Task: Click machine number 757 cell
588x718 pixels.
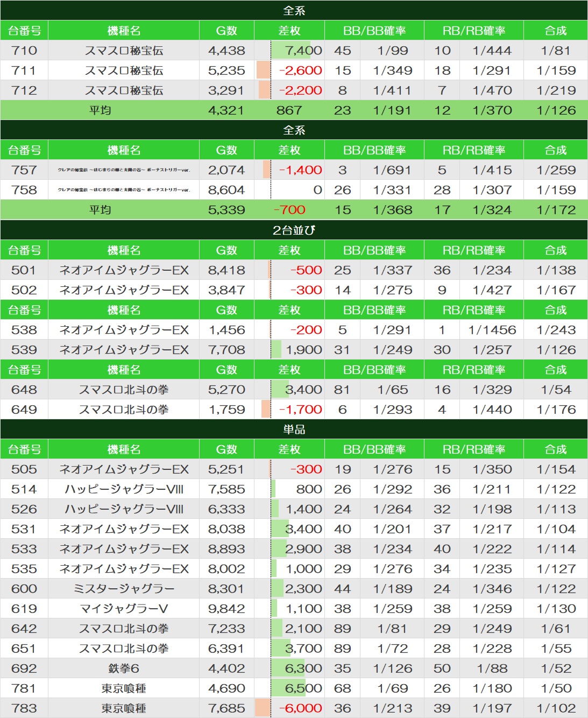Action: coord(24,170)
